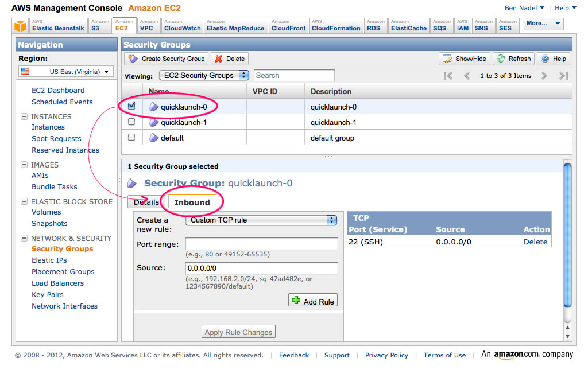Uncheck the quicklaunch-0 checkbox
The width and height of the screenshot is (588, 370).
pyautogui.click(x=131, y=106)
